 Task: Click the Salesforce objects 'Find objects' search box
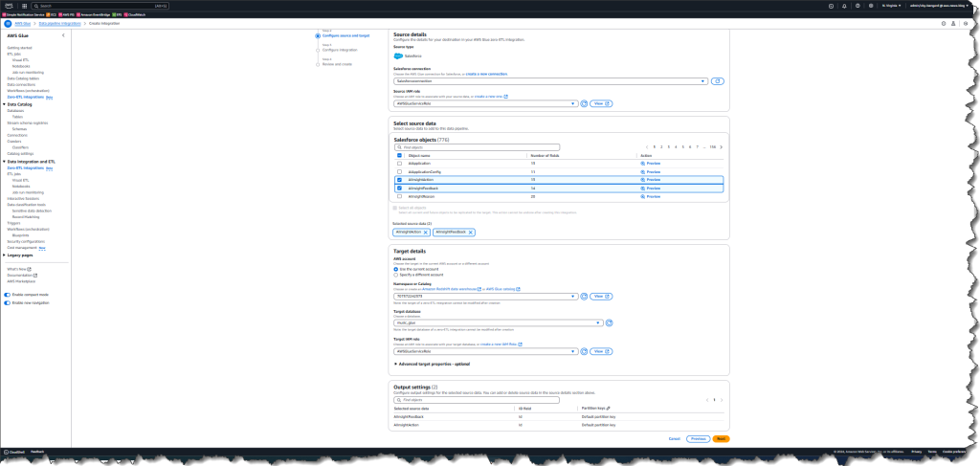pyautogui.click(x=477, y=147)
